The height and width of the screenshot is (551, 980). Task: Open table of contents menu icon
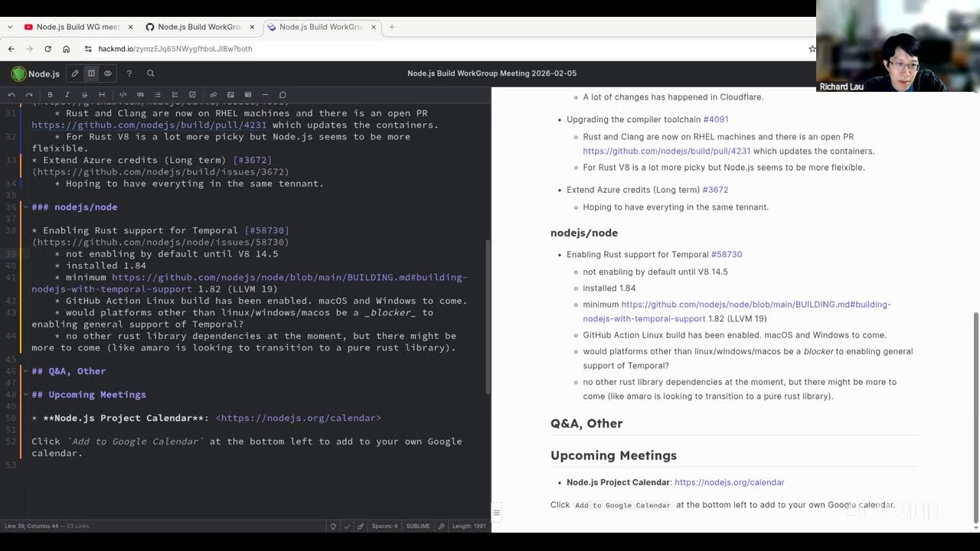pos(496,513)
